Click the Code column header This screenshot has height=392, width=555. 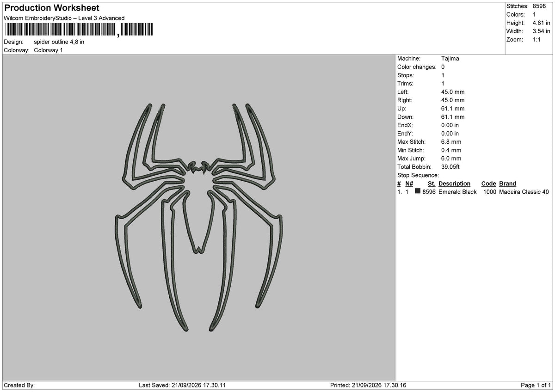[x=488, y=184]
